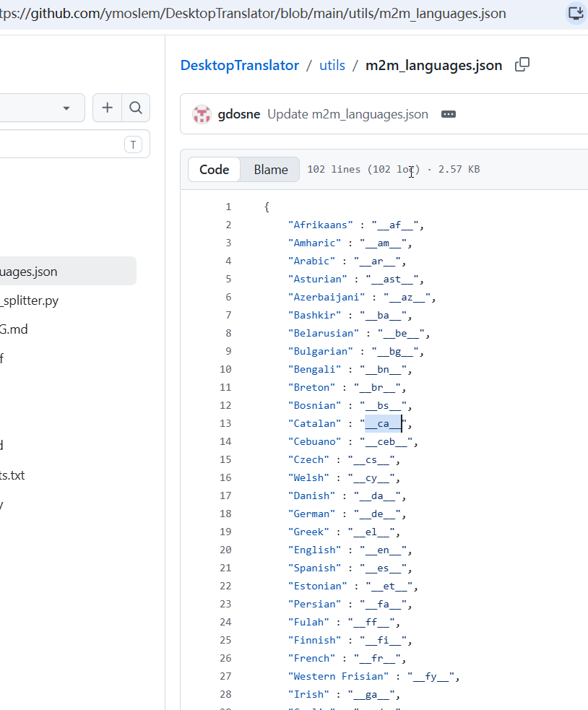Click the "Fulah" key text
Screen dimensions: 588x710
[x=308, y=622]
